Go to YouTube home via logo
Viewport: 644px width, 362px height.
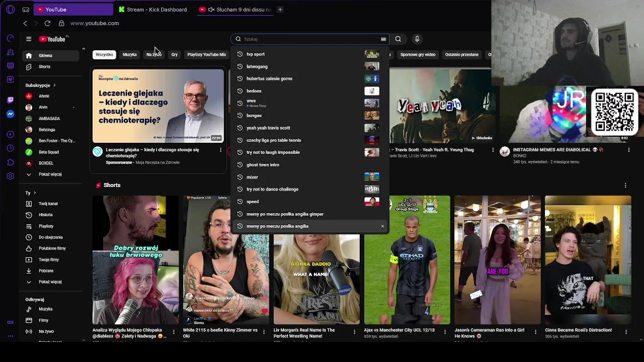tap(53, 39)
